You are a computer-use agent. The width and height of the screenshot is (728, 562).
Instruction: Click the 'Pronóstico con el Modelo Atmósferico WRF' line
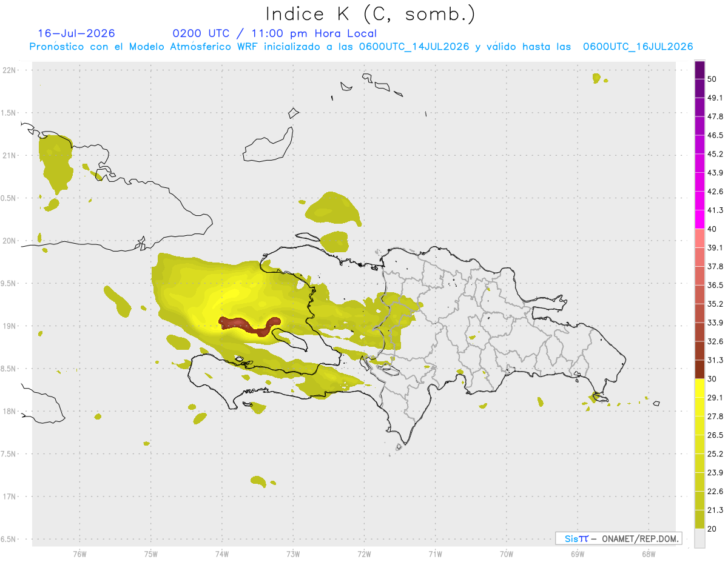361,47
